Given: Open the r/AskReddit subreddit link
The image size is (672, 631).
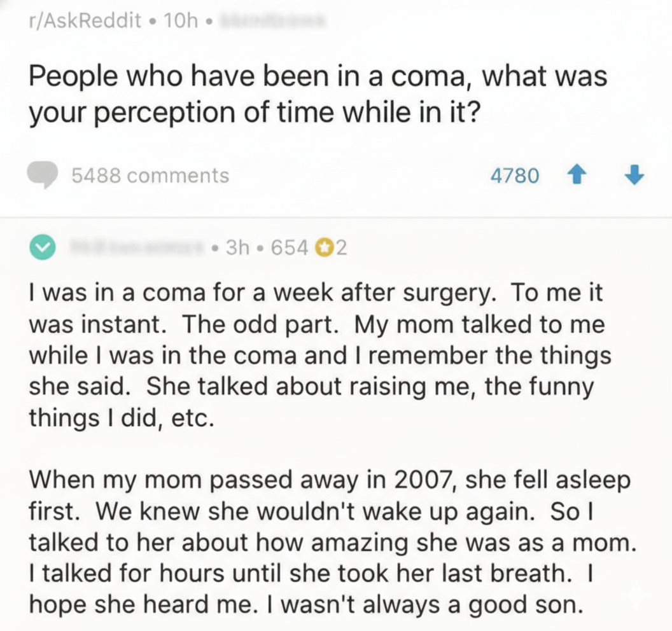Looking at the screenshot, I should [x=85, y=21].
